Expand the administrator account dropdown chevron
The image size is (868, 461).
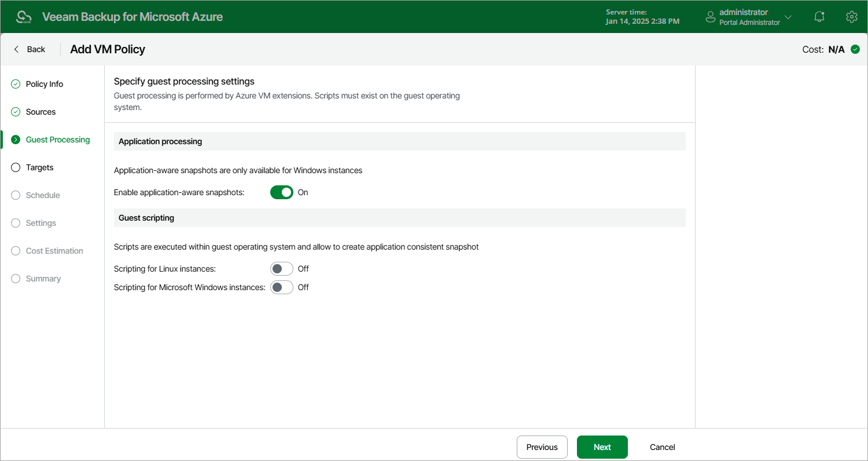(788, 17)
